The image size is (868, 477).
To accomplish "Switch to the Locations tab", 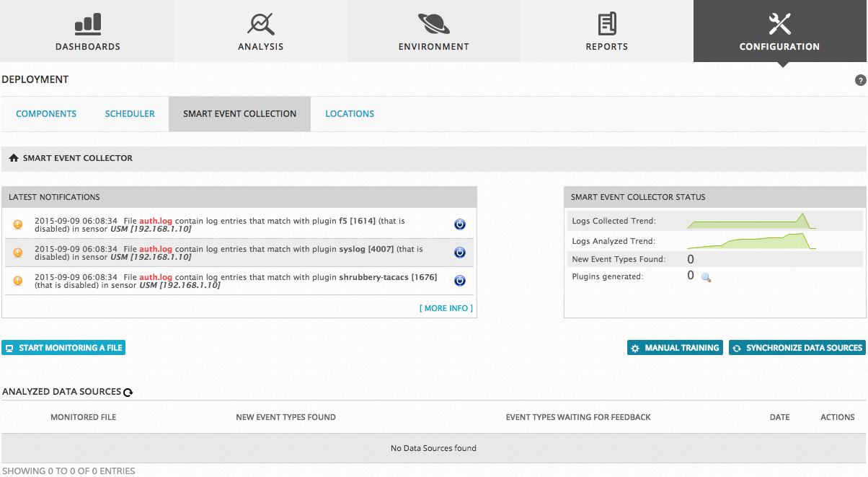I will [350, 114].
